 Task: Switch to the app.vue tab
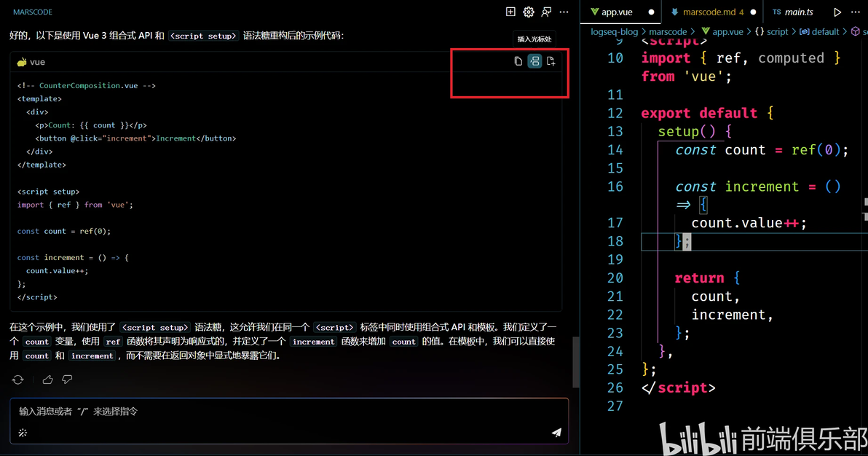620,12
